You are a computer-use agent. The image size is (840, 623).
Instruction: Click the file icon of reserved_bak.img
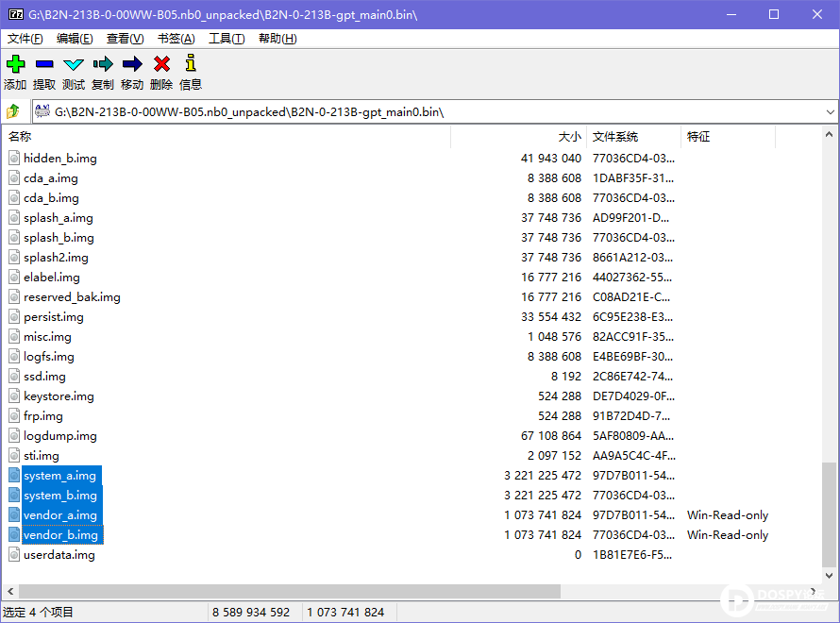pos(14,296)
